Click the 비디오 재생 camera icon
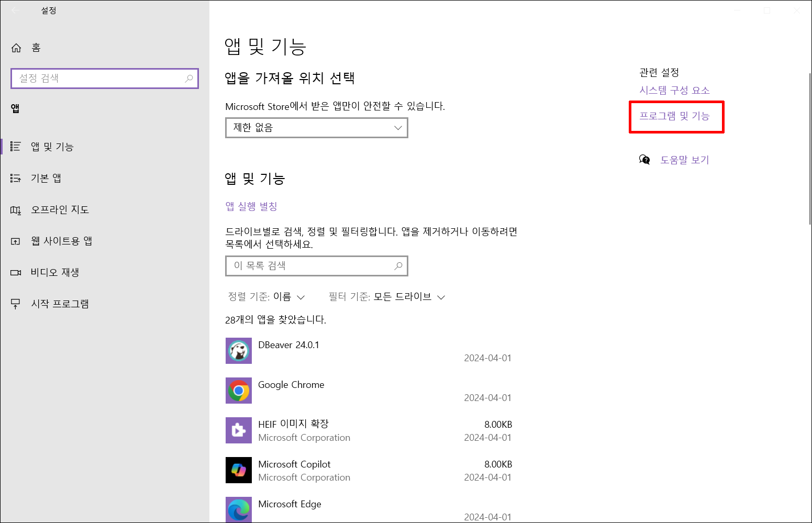Viewport: 812px width, 523px height. click(16, 273)
